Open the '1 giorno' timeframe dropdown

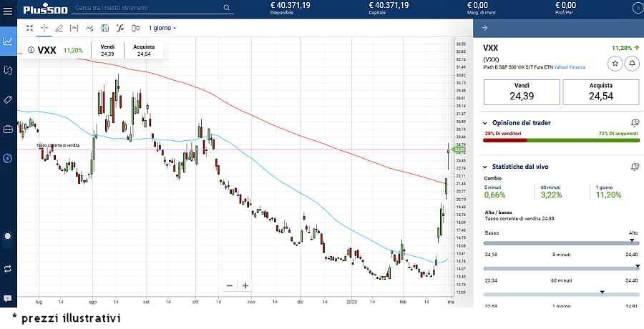click(162, 28)
